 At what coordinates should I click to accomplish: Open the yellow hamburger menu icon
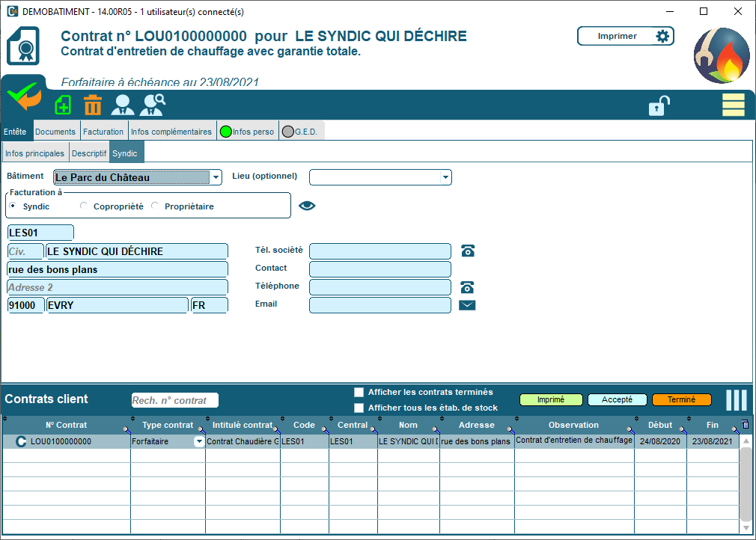pyautogui.click(x=733, y=105)
